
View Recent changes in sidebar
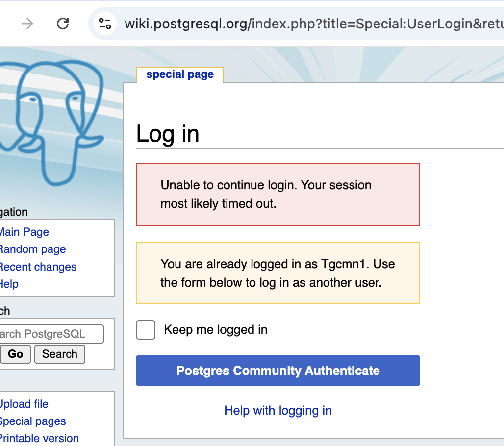pos(37,267)
